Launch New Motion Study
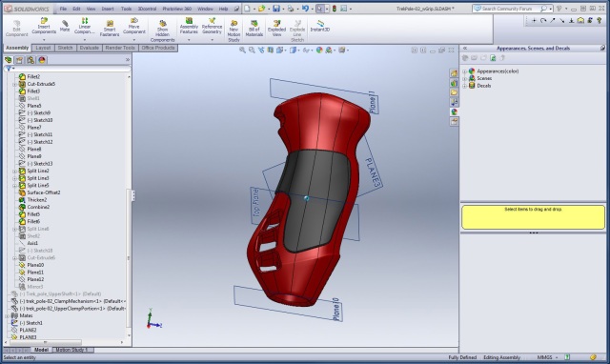Viewport: 610px width, 364px height. coord(234,30)
